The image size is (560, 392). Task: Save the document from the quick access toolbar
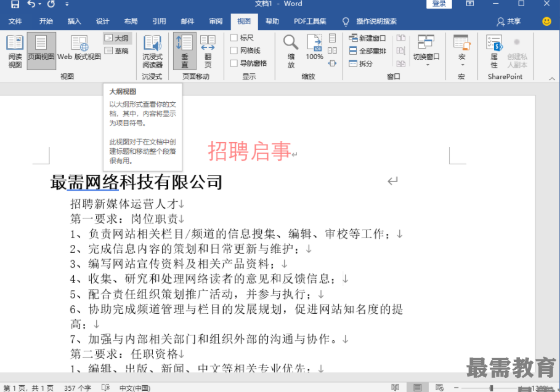point(15,4)
